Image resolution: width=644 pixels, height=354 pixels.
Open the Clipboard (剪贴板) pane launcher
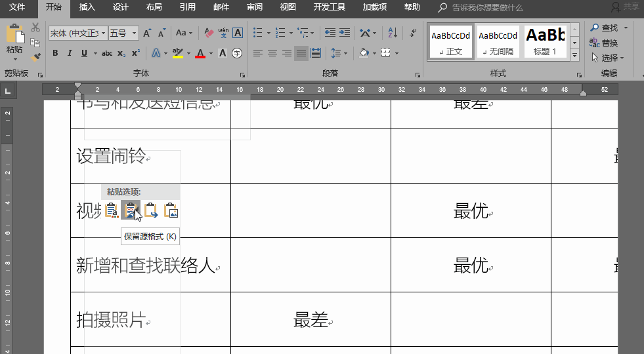[40, 75]
